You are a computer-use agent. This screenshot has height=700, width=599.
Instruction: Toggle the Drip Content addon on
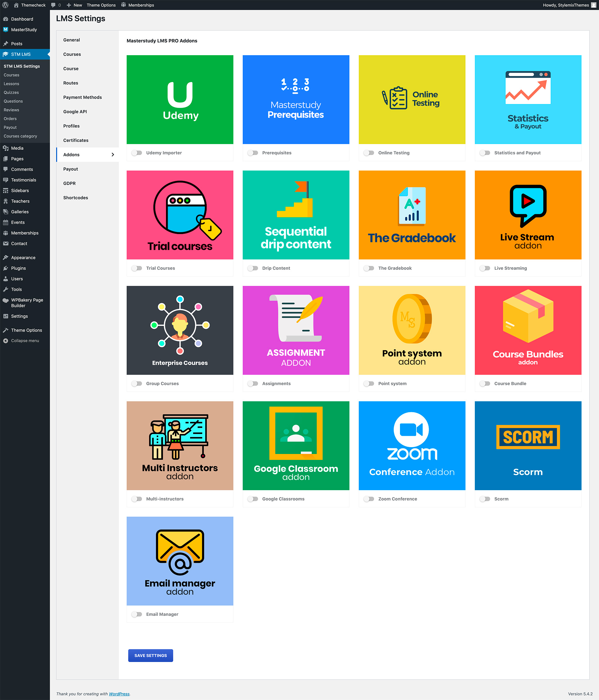[253, 268]
